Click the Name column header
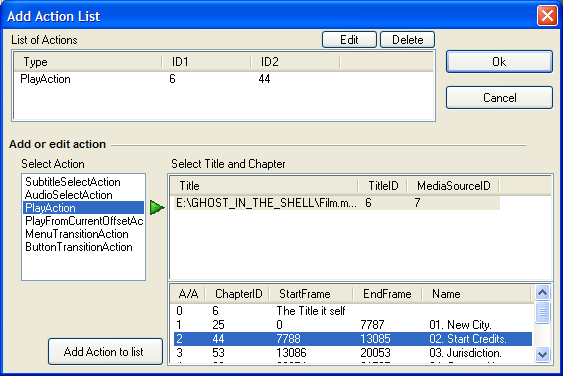 pyautogui.click(x=476, y=294)
